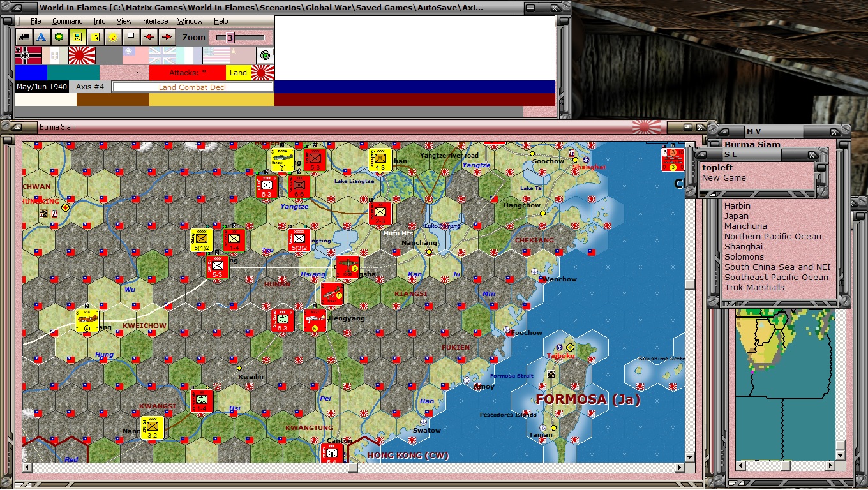Click the green circular light button beside the flags
868x490 pixels.
coord(266,56)
